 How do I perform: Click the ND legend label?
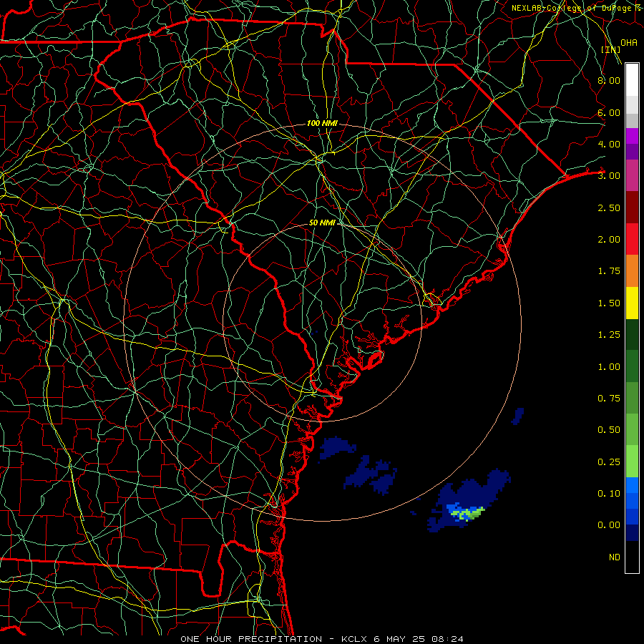615,557
